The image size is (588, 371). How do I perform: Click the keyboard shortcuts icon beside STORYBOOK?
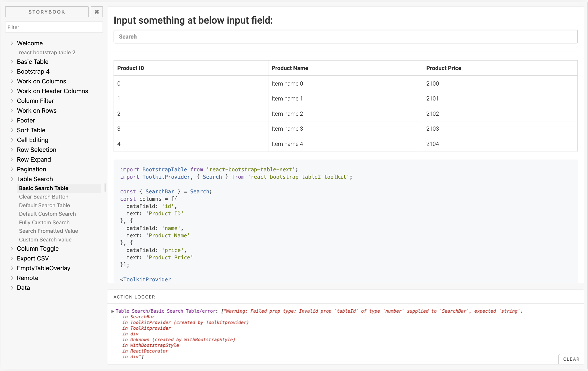(x=97, y=12)
